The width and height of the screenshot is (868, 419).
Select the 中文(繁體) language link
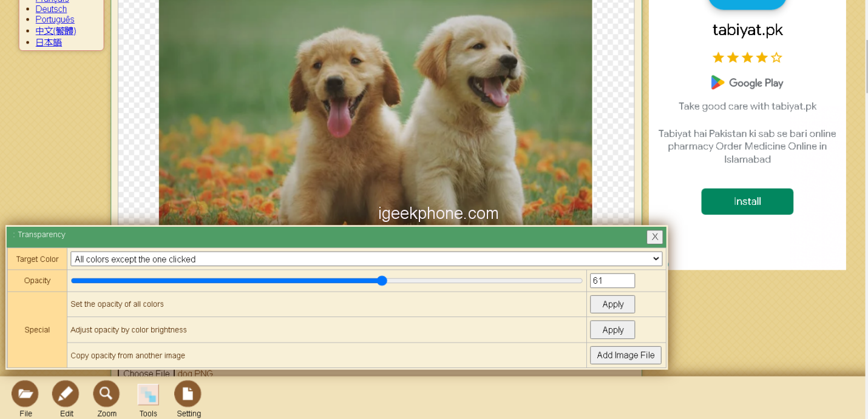(56, 31)
